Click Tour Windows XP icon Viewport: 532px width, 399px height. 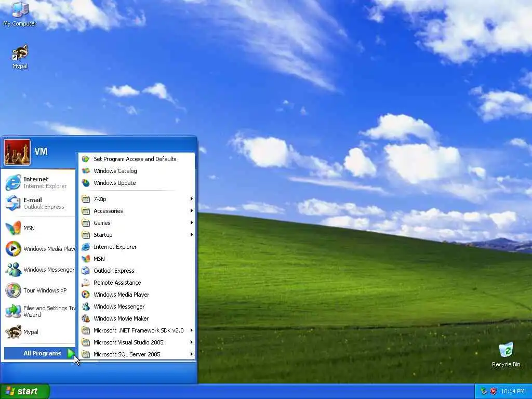13,290
